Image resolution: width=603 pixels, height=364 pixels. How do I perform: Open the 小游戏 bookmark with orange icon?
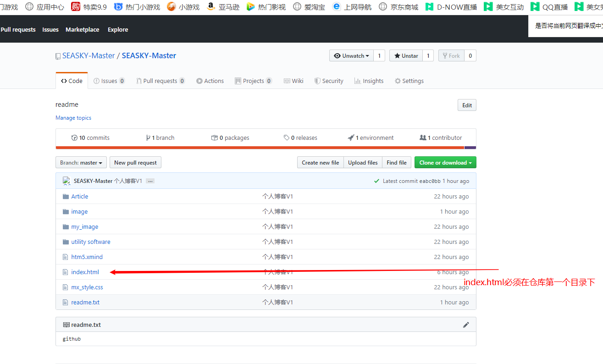[x=183, y=7]
